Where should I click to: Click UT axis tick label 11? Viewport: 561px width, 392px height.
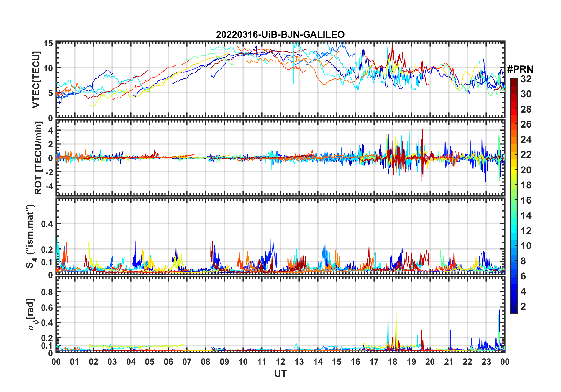tap(262, 362)
